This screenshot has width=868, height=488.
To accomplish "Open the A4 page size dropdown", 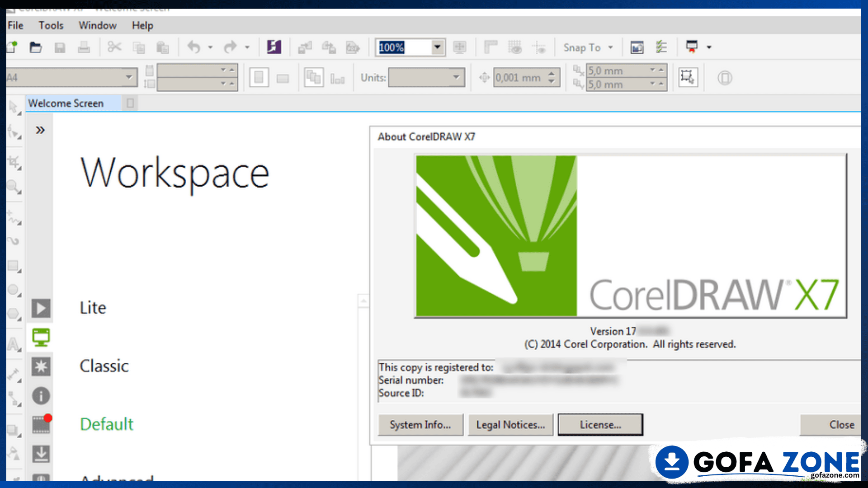I will pos(129,77).
